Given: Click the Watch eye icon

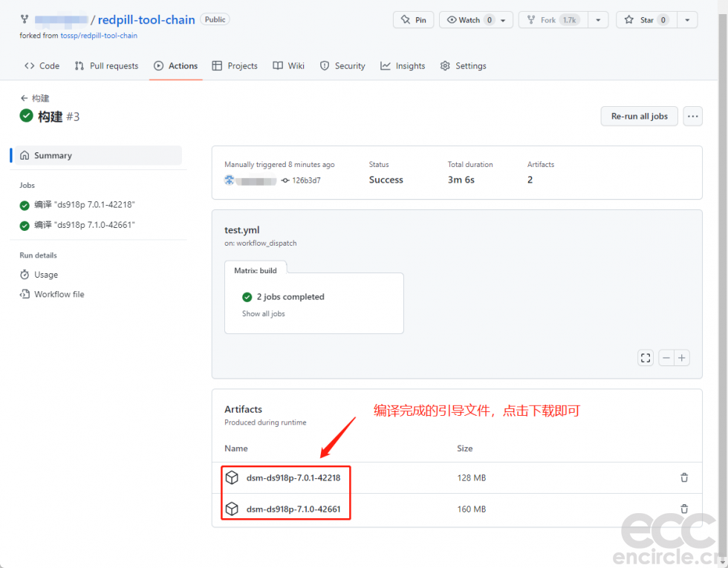Looking at the screenshot, I should click(452, 19).
